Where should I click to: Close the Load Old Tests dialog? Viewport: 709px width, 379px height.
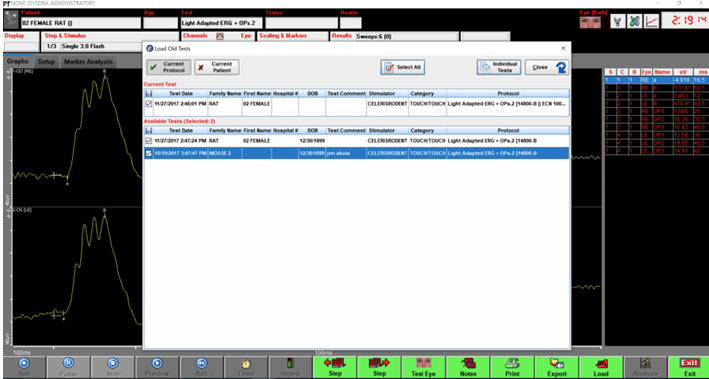[547, 67]
